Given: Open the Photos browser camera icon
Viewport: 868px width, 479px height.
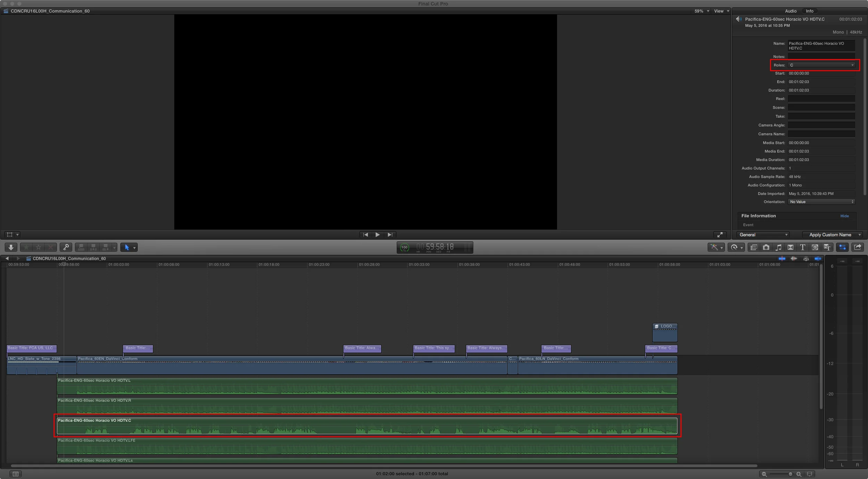Looking at the screenshot, I should click(x=766, y=247).
